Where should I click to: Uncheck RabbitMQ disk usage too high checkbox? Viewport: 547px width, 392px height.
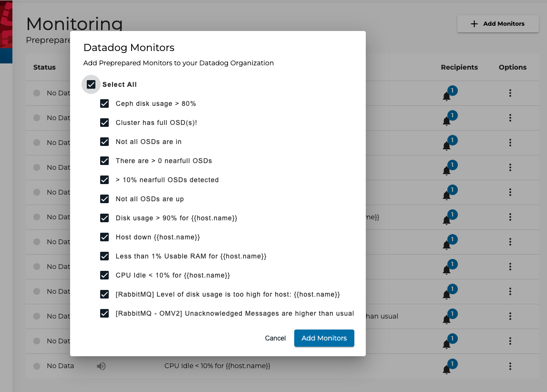coord(104,294)
